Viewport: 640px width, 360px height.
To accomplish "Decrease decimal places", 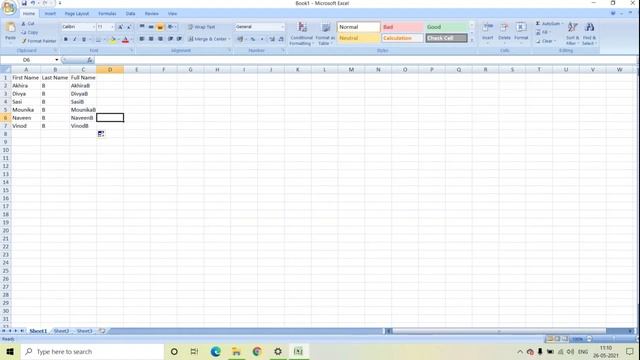I will (281, 39).
